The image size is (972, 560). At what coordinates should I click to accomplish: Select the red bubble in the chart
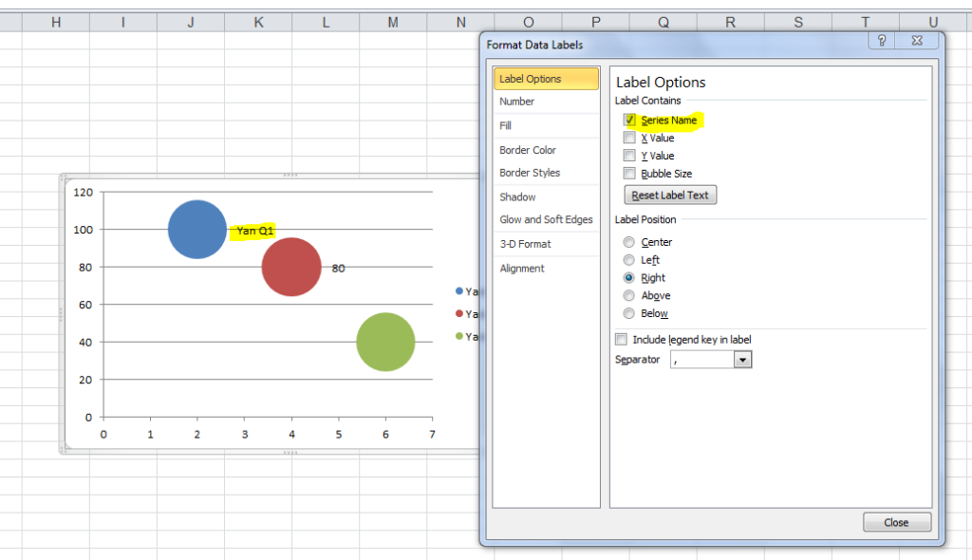[291, 267]
